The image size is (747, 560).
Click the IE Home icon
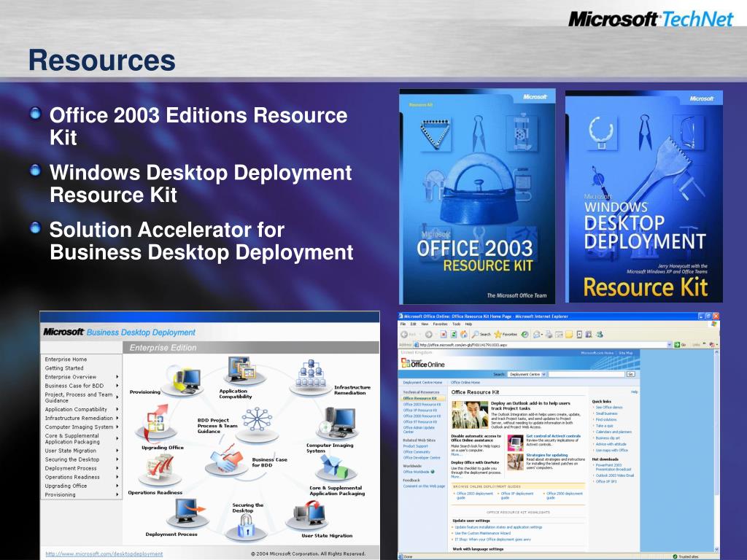click(x=463, y=334)
